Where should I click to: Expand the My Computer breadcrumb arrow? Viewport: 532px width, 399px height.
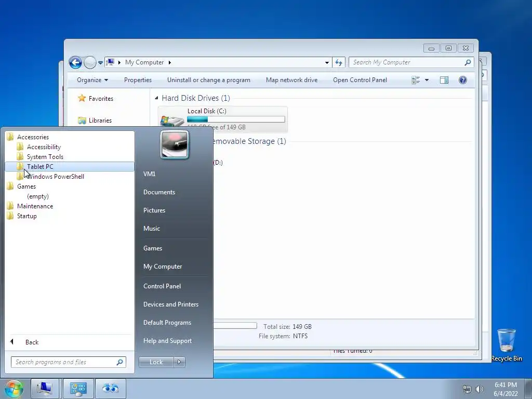pyautogui.click(x=170, y=62)
